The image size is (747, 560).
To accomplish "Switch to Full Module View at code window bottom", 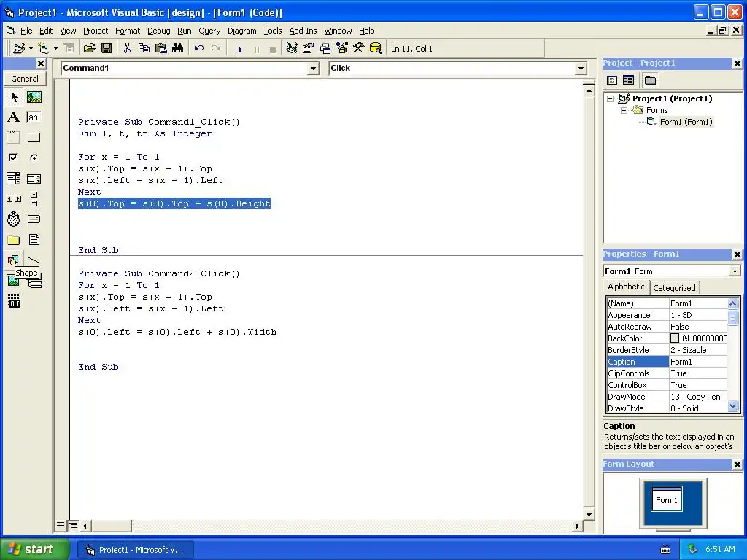I will [72, 526].
